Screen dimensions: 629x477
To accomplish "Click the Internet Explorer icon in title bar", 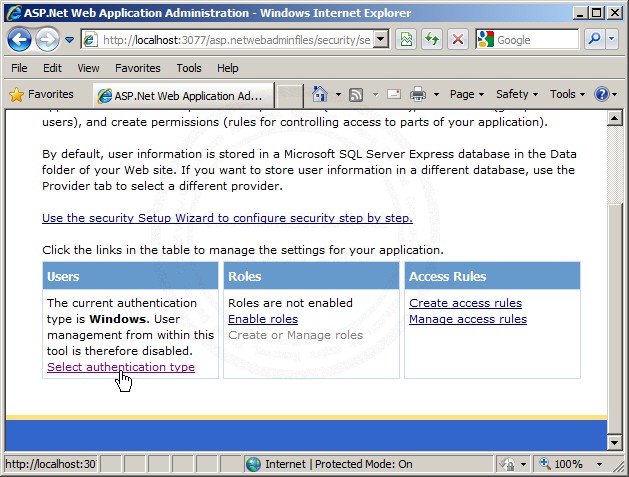I will coord(13,13).
